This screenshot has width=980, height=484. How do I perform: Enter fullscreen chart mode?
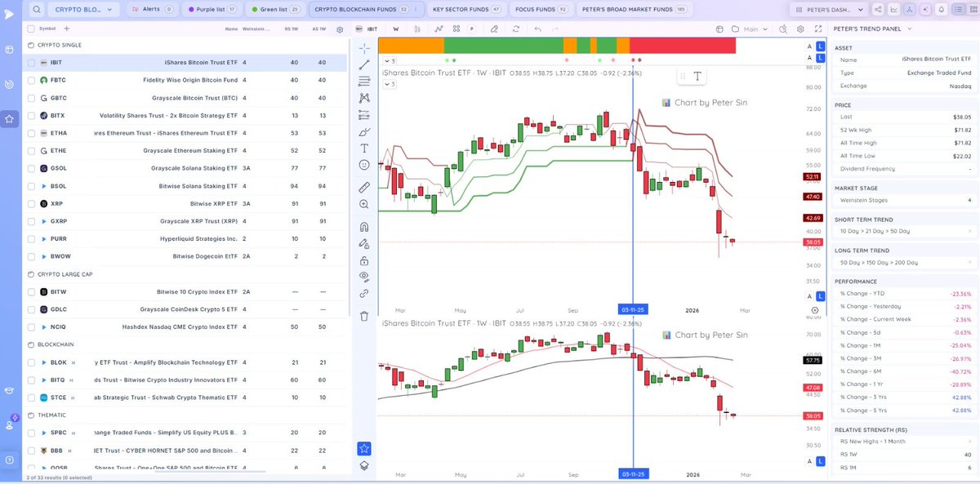(x=818, y=29)
